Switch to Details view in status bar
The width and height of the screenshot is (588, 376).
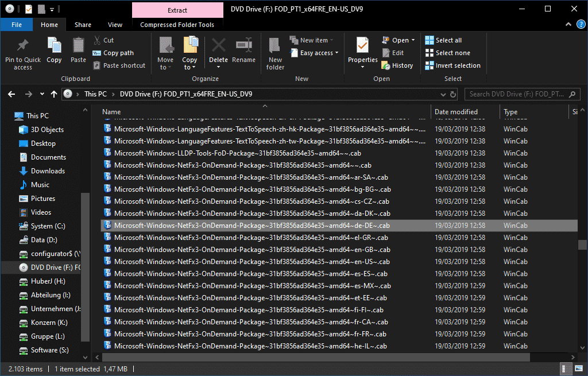[x=565, y=369]
